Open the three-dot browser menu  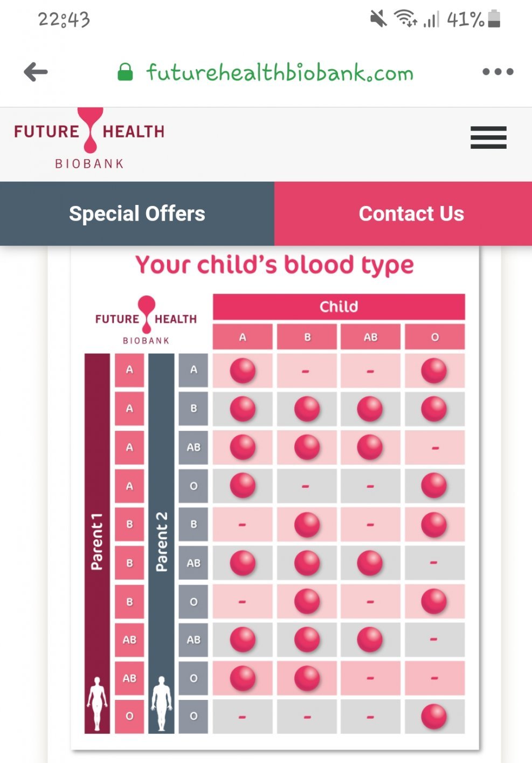click(498, 72)
